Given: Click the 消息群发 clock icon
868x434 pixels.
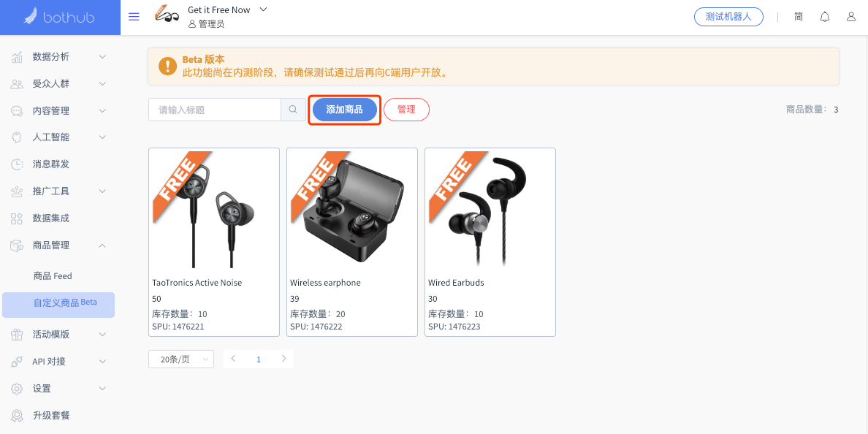Looking at the screenshot, I should 17,164.
